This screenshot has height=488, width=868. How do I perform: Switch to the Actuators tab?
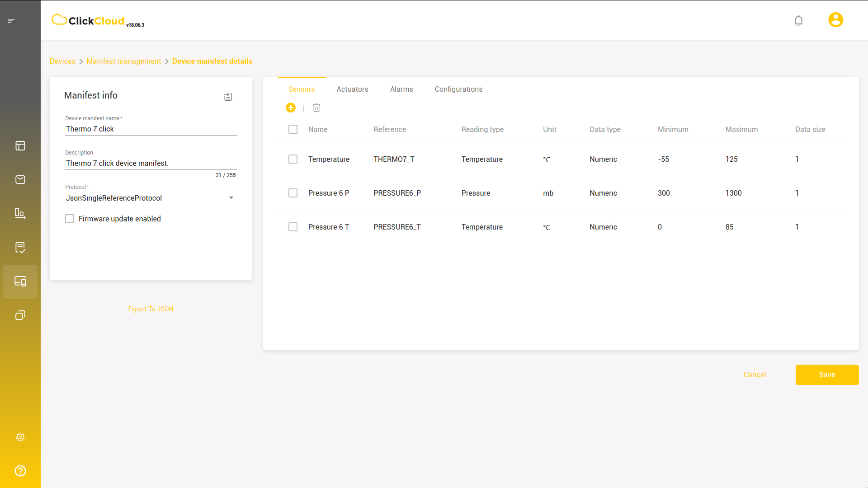click(353, 89)
